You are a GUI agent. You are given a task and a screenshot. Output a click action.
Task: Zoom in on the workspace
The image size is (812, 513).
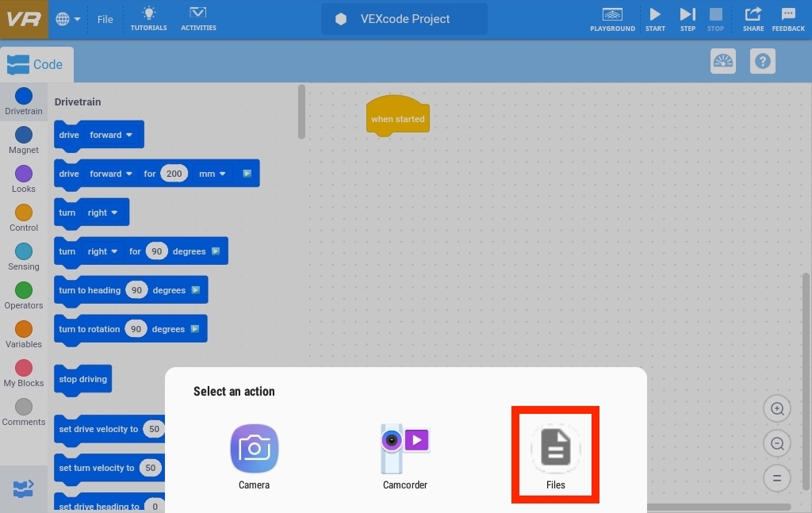[x=777, y=408]
